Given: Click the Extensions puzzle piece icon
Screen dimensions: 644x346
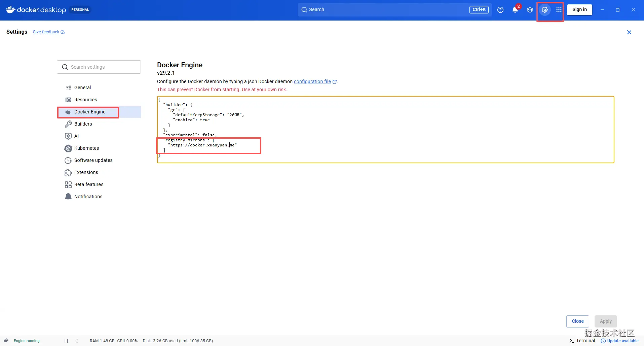Looking at the screenshot, I should click(68, 172).
